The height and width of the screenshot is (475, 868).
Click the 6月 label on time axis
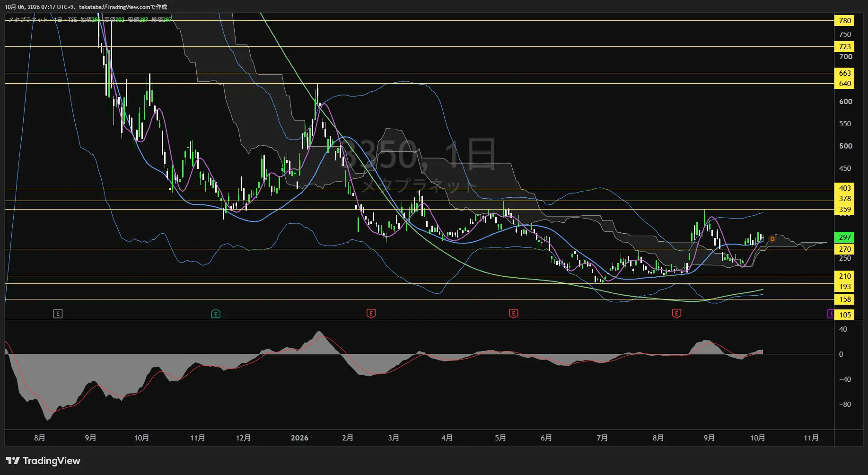click(x=546, y=438)
